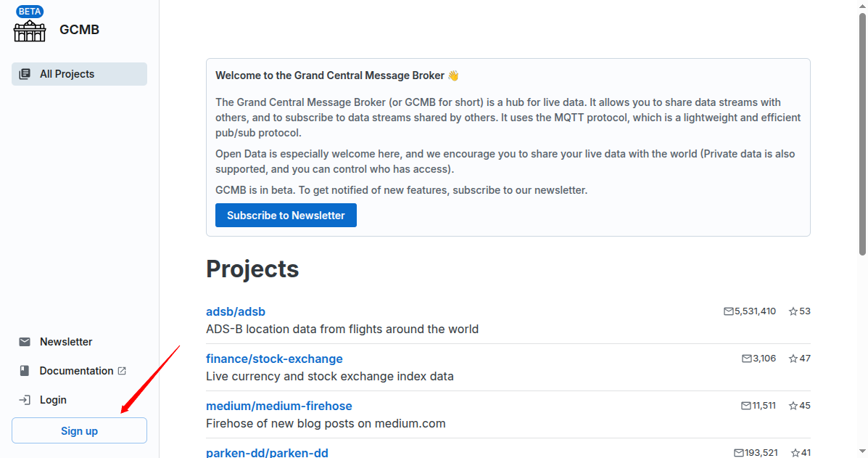Click star count 47 on finance row
Viewport: 868px width, 458px height.
point(805,359)
